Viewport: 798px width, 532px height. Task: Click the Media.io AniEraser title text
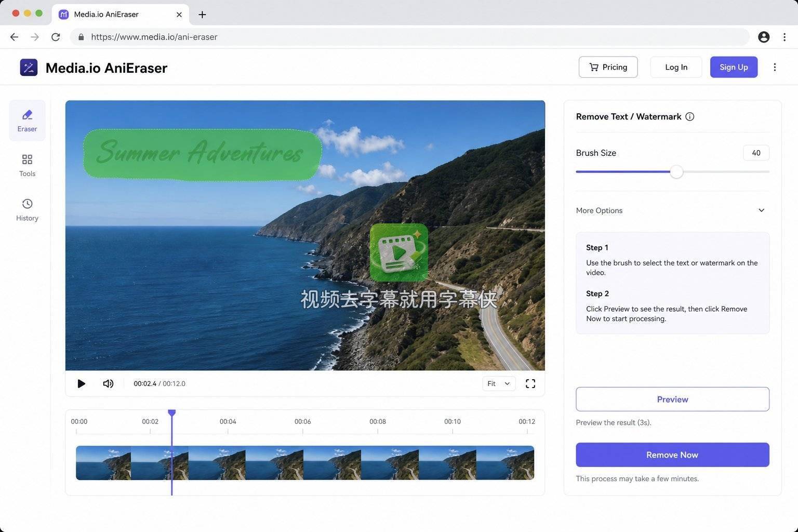[107, 68]
